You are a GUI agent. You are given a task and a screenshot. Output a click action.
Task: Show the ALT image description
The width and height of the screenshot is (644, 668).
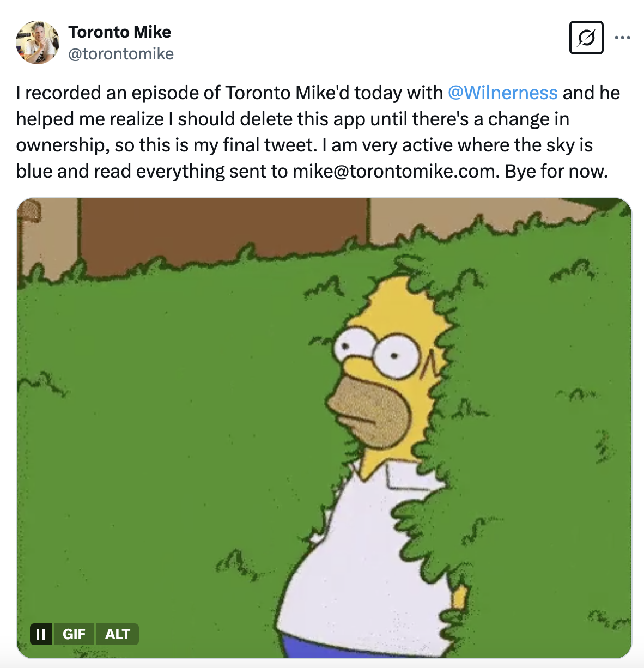[x=118, y=634]
